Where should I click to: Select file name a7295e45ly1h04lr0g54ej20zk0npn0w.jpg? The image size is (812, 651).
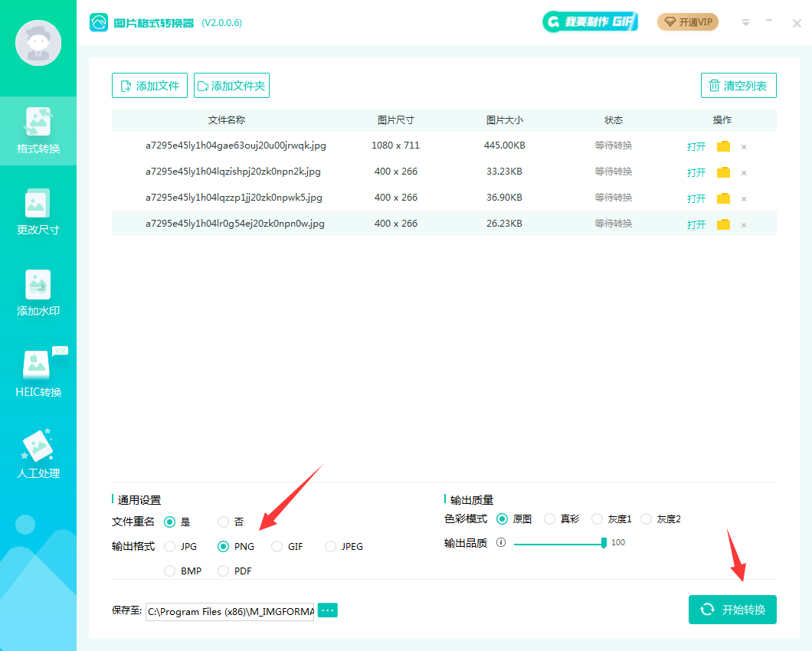pyautogui.click(x=235, y=223)
